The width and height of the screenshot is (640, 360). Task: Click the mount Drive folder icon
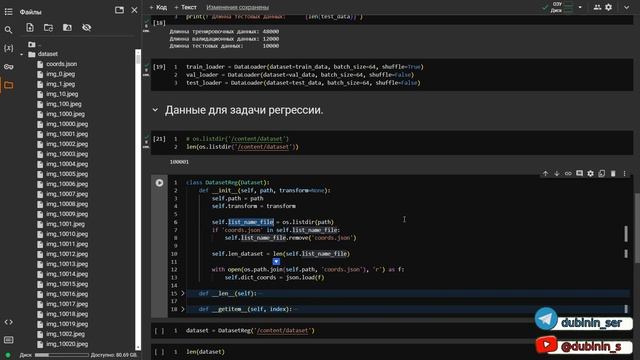(67, 27)
